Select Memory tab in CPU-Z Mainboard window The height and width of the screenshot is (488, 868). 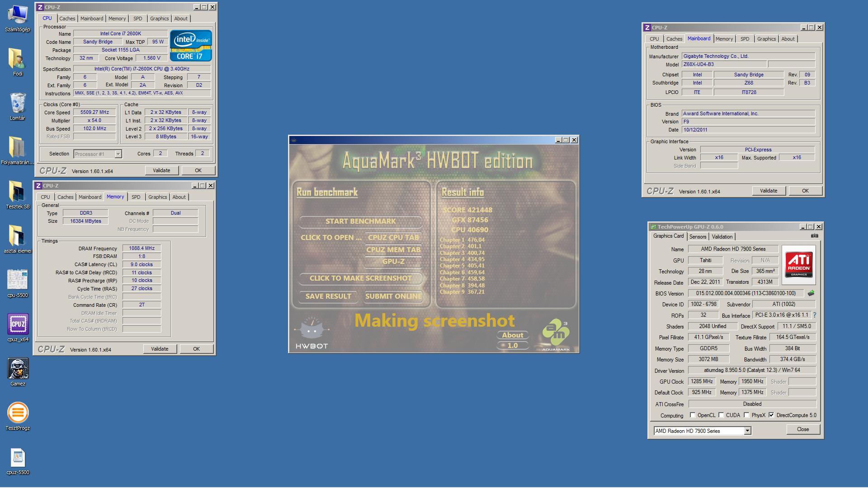click(724, 39)
